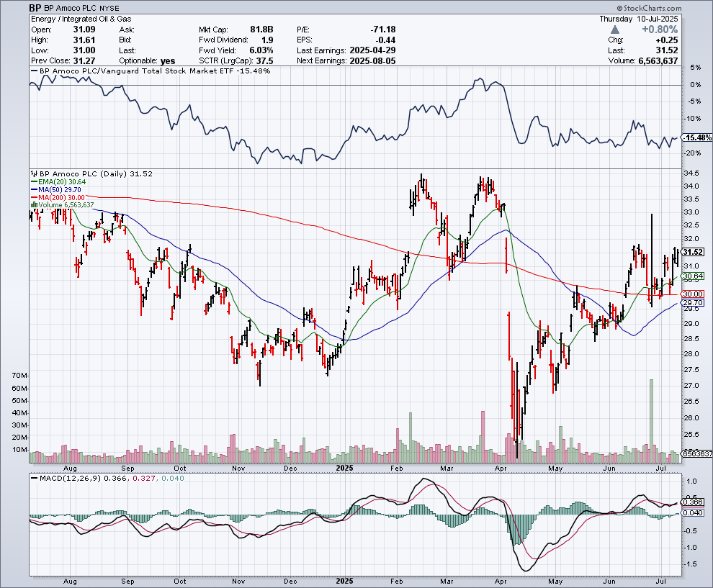Click the MA(50) 29.70 blue legend entry

click(56, 189)
